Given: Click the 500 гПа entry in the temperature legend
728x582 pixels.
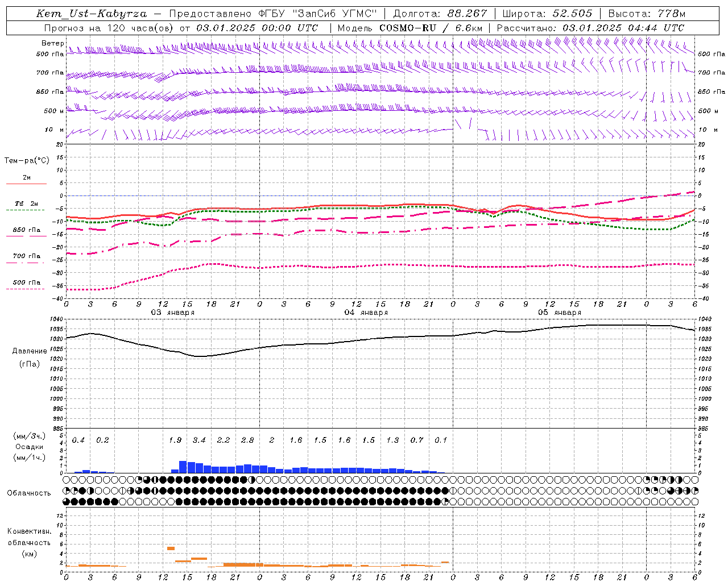Looking at the screenshot, I should pyautogui.click(x=27, y=282).
